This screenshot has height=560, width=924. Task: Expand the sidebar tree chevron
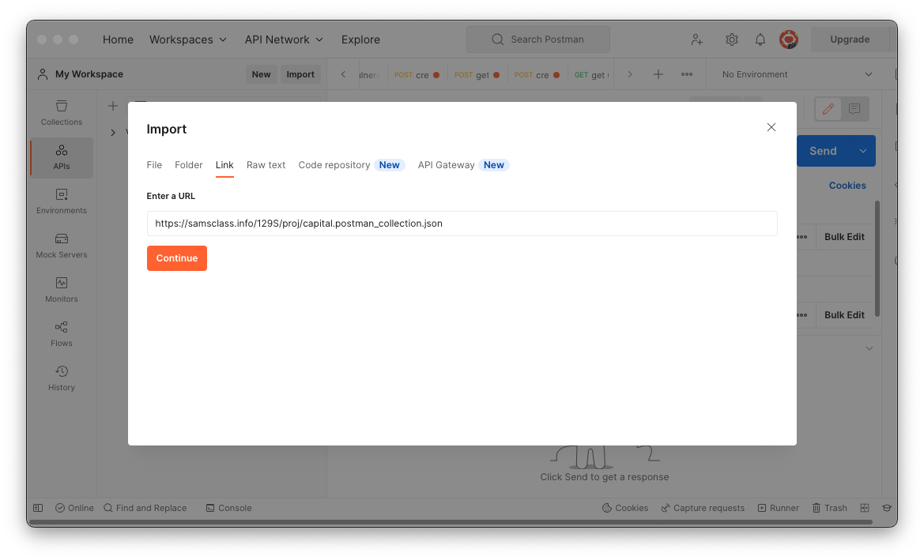coord(112,133)
